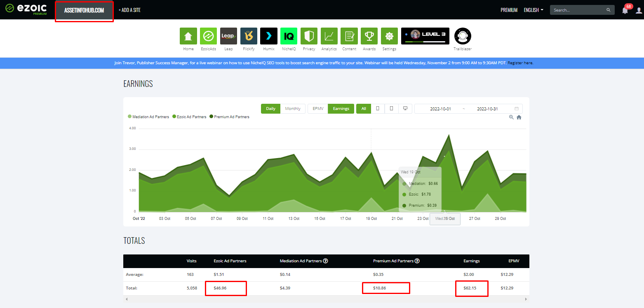Click the Ezoic logo

point(26,9)
